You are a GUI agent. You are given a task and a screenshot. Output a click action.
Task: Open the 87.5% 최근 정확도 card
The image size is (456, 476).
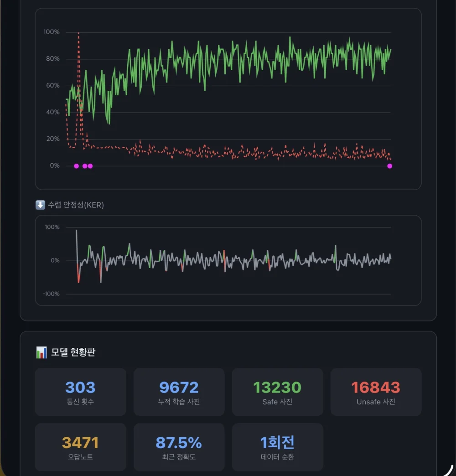[x=179, y=447]
